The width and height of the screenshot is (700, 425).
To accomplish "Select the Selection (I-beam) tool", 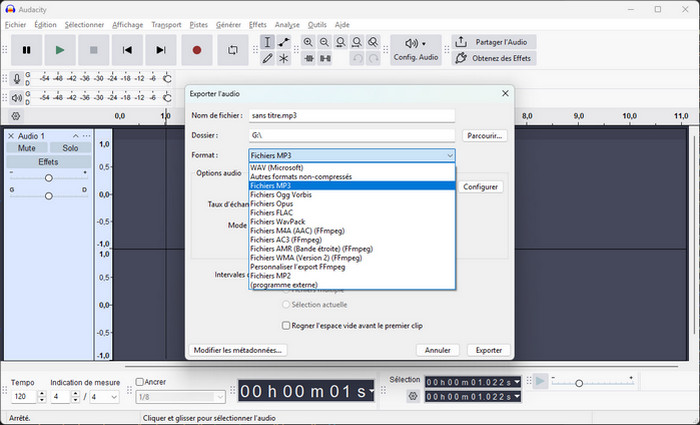I will (267, 42).
